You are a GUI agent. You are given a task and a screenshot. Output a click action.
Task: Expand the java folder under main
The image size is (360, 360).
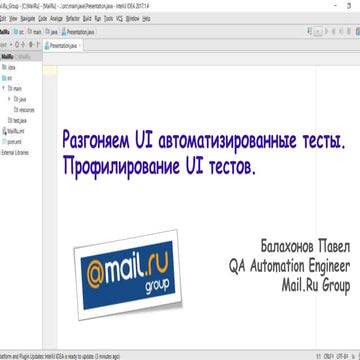pos(9,99)
